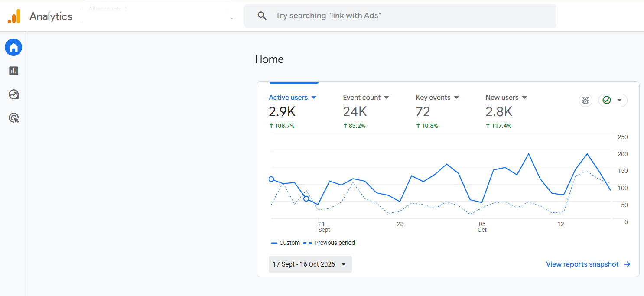Viewport: 644px width, 296px height.
Task: Click the Analytics title text
Action: [51, 16]
